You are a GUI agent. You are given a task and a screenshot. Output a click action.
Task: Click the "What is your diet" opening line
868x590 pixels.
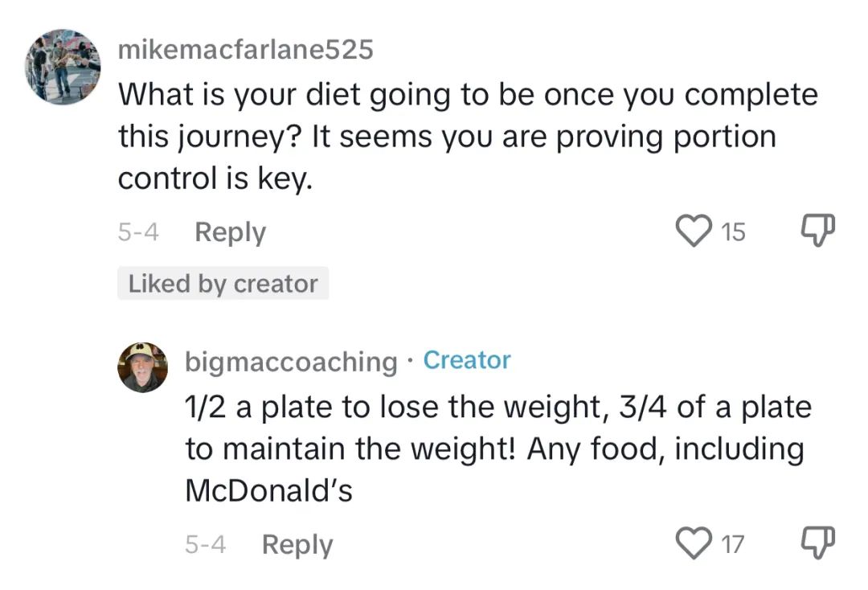click(467, 95)
